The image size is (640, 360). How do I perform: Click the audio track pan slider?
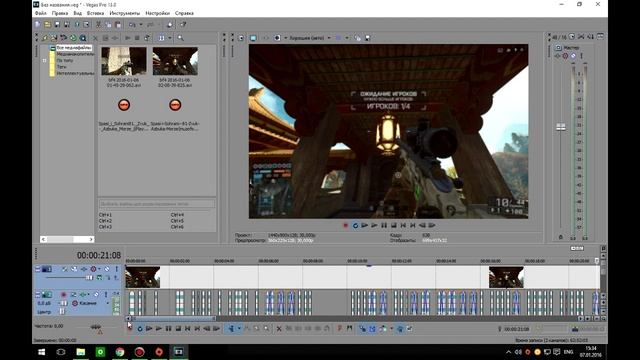tap(62, 311)
